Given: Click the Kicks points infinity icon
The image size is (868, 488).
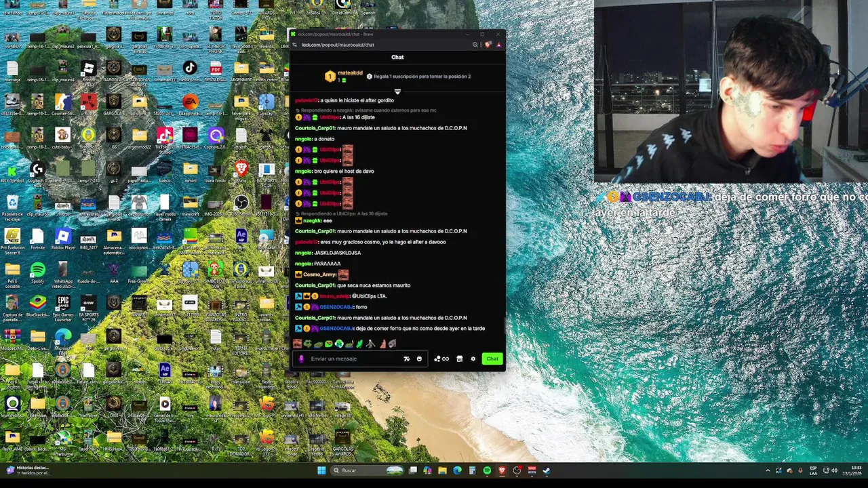Looking at the screenshot, I should click(441, 359).
